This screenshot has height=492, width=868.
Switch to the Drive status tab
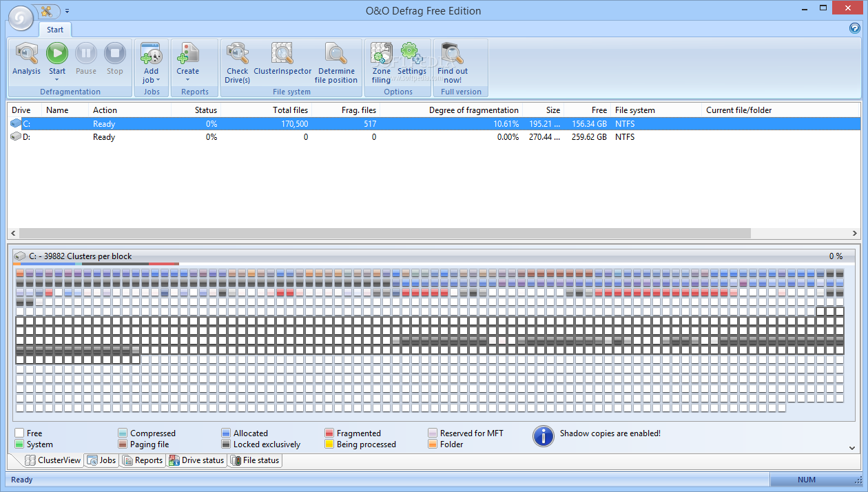[196, 460]
